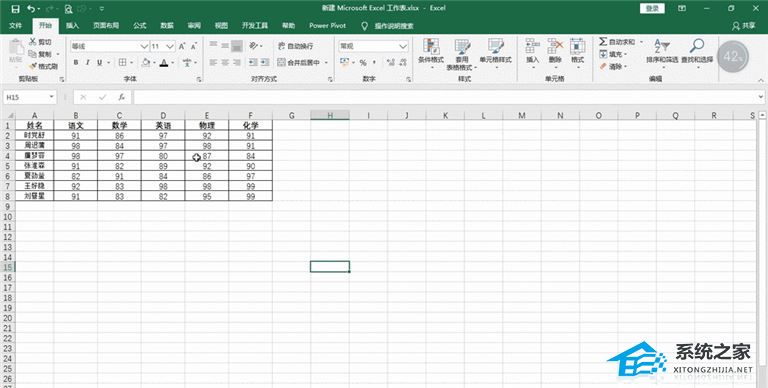Open the font dialog launcher (字体)
The image size is (768, 388).
[x=199, y=79]
